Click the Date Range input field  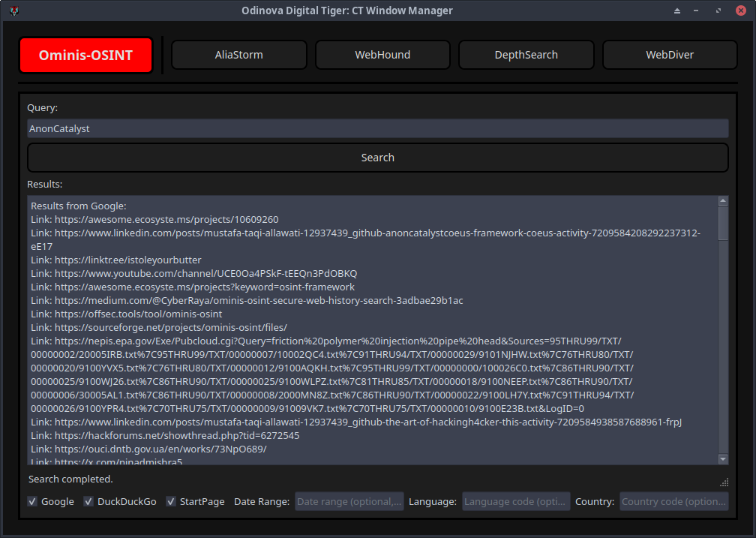click(349, 501)
